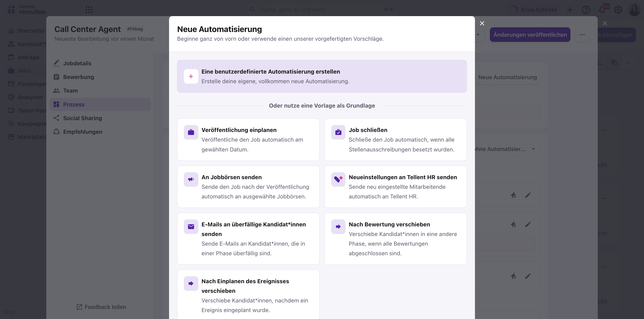Open the app grid launcher icon

pyautogui.click(x=89, y=10)
